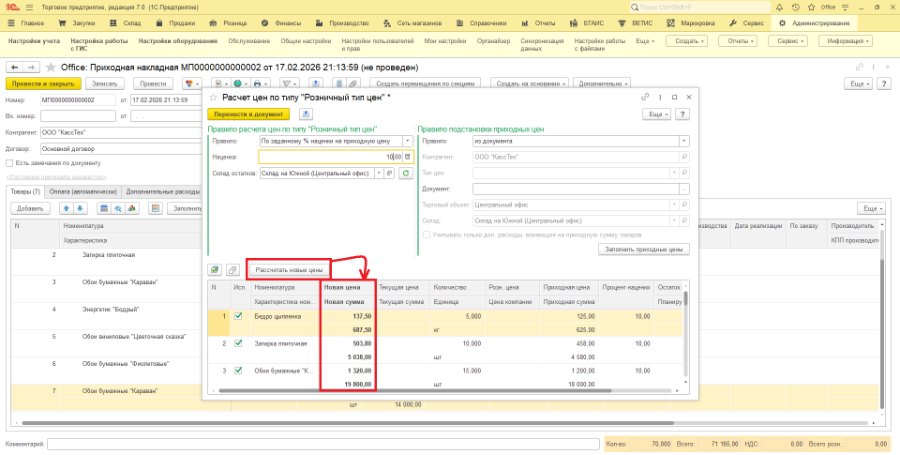Open the Продажи menu section
900x455 pixels.
click(x=177, y=24)
